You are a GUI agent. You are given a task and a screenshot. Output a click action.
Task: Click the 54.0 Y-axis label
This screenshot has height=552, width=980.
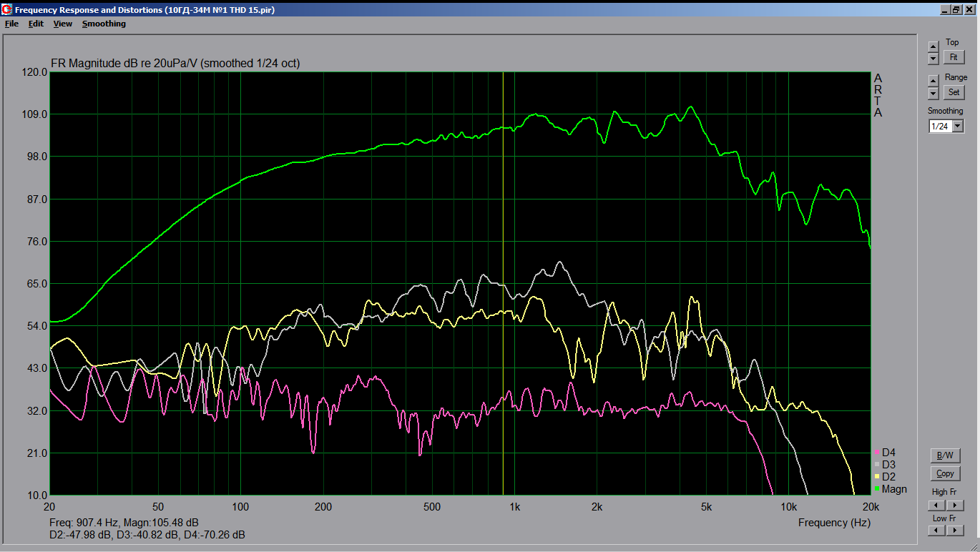coord(36,326)
